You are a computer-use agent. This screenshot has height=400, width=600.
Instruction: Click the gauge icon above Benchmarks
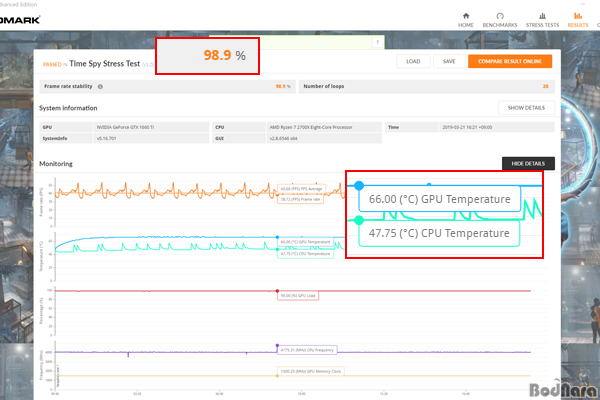coord(500,16)
